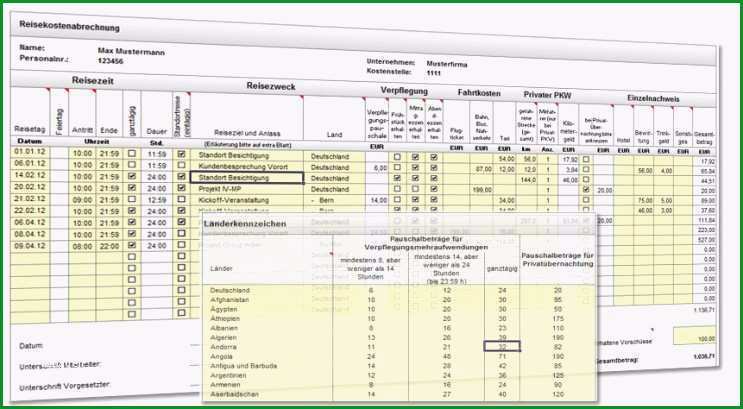Viewport: 743px width, 409px height.
Task: Click Armenien in the Länder list
Action: click(225, 385)
